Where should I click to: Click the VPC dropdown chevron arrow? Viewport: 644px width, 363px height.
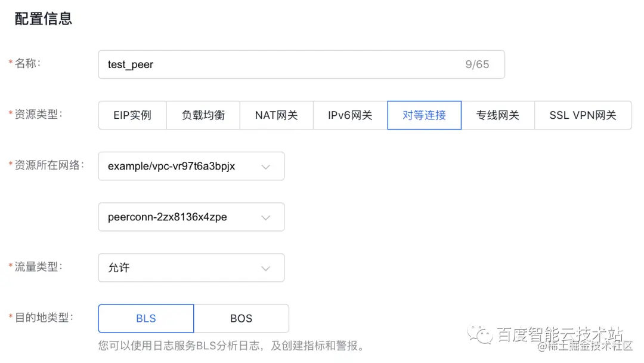click(266, 166)
